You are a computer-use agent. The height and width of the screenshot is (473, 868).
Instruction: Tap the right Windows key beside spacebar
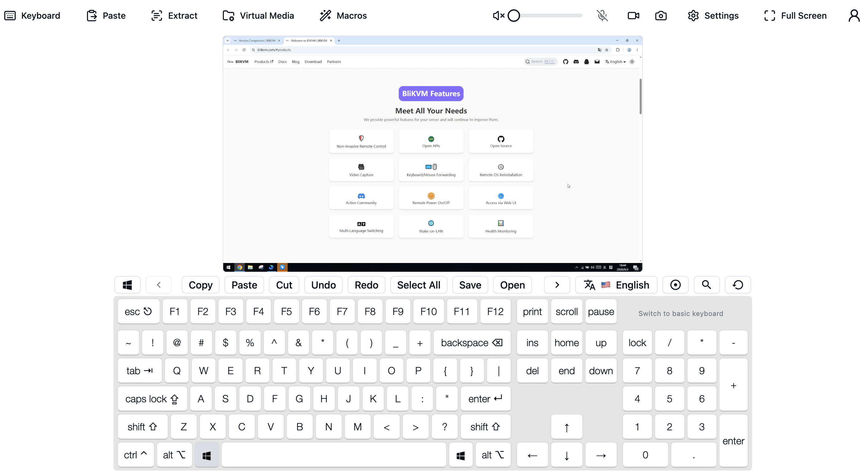[461, 455]
